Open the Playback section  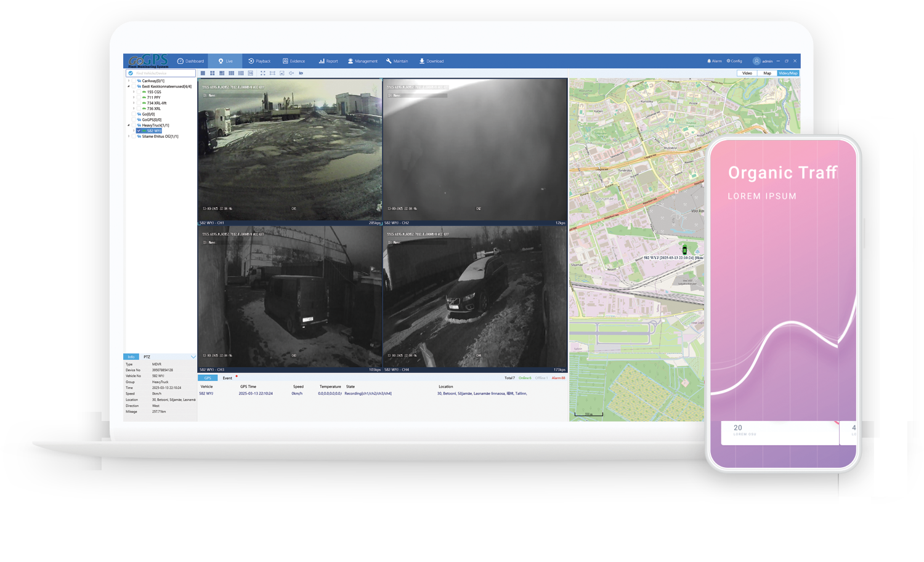[259, 61]
